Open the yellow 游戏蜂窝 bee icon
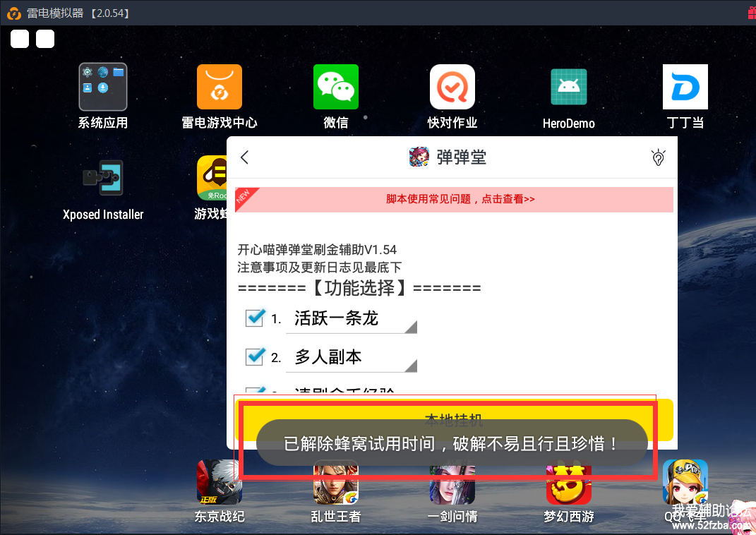 pyautogui.click(x=212, y=178)
